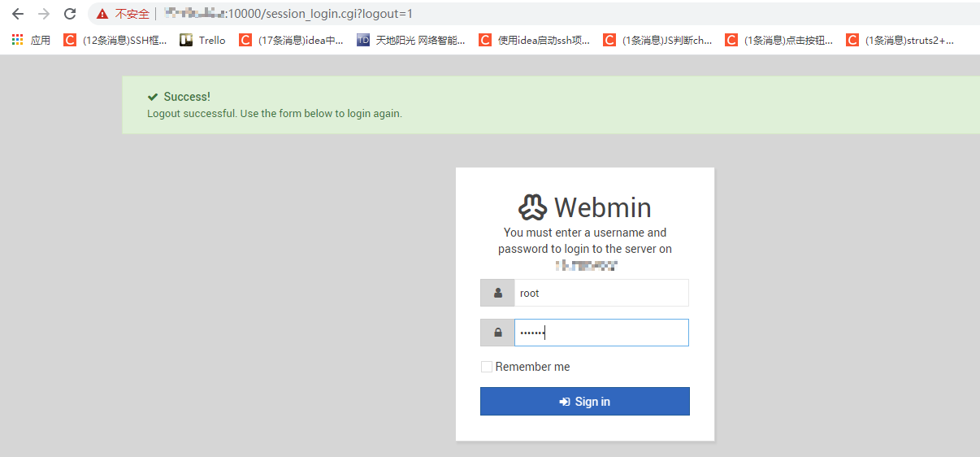
Task: Open the "(1条消息)点击按钮..." bookmark
Action: click(779, 40)
